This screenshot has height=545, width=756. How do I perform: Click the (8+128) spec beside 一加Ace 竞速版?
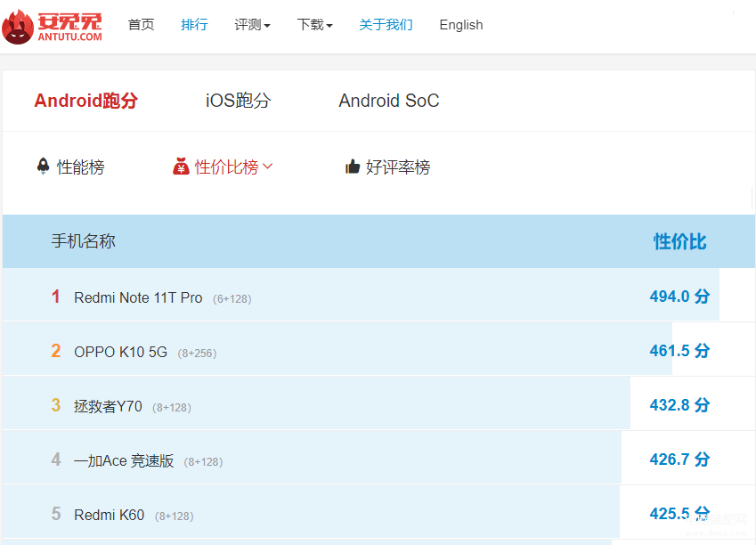tap(203, 462)
